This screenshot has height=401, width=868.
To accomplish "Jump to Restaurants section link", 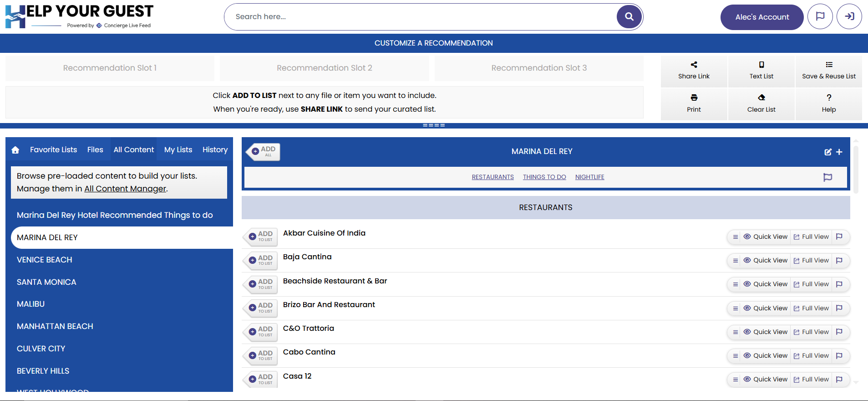I will point(492,177).
